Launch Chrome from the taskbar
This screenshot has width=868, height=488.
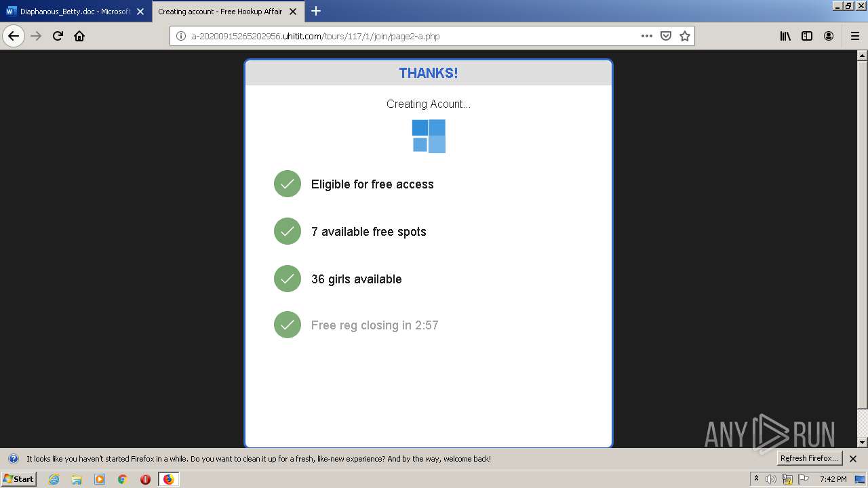[x=123, y=479]
